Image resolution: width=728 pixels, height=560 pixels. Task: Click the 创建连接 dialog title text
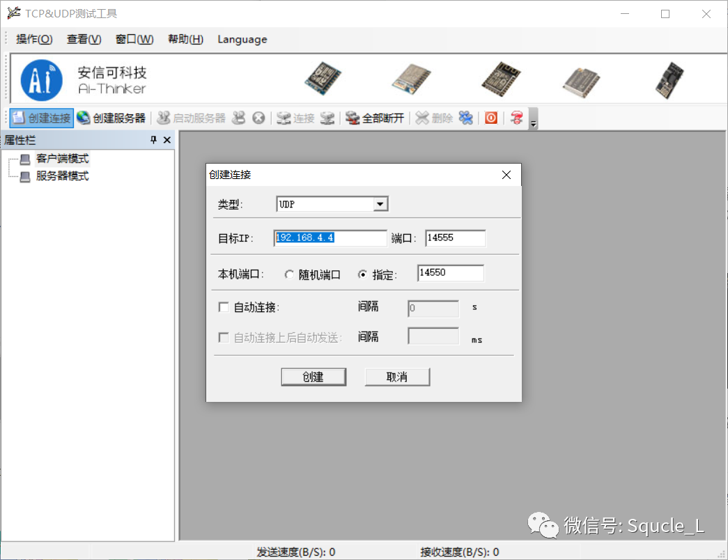coord(230,175)
